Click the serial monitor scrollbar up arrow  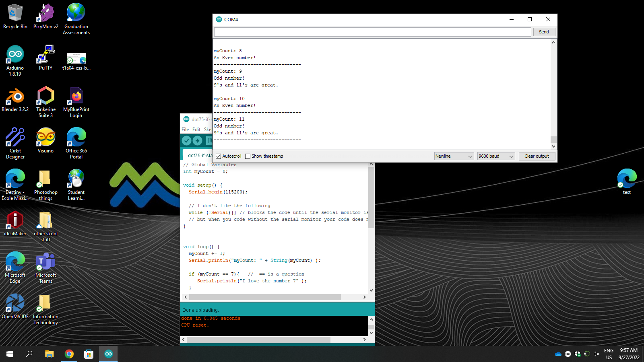pos(554,42)
